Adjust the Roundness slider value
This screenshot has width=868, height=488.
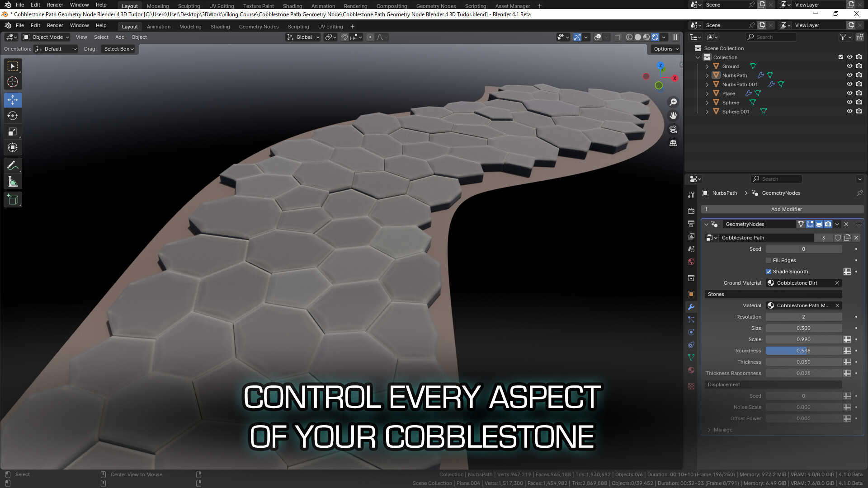(x=804, y=351)
